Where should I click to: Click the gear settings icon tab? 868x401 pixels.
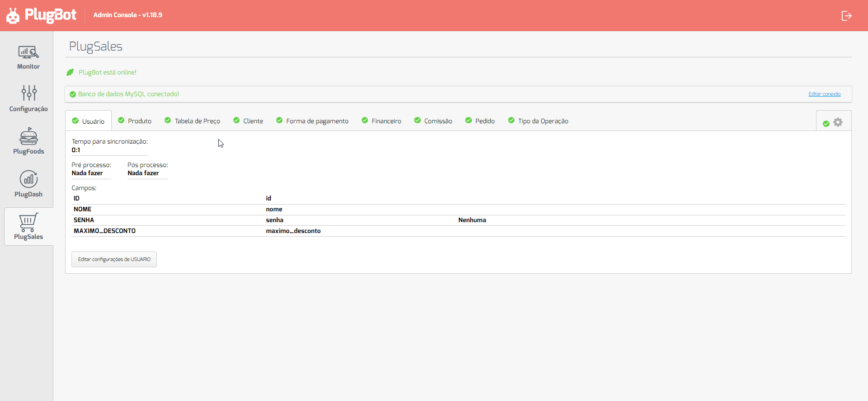tap(838, 122)
